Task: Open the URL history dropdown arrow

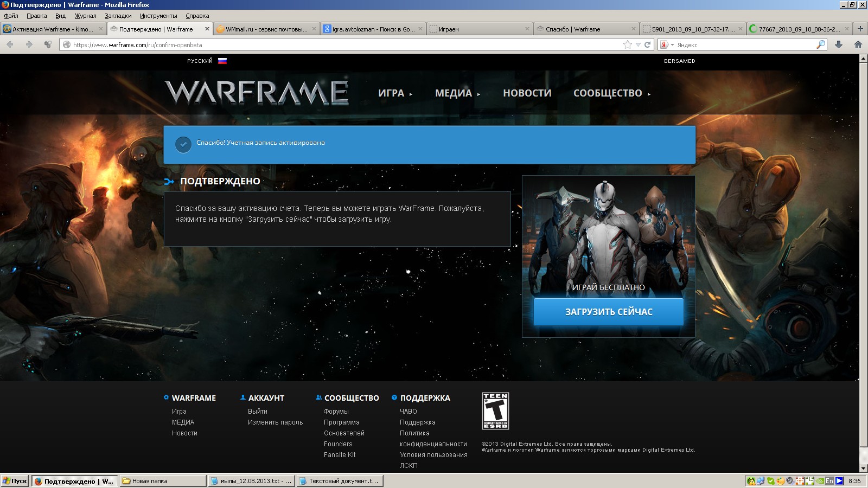Action: pyautogui.click(x=638, y=44)
